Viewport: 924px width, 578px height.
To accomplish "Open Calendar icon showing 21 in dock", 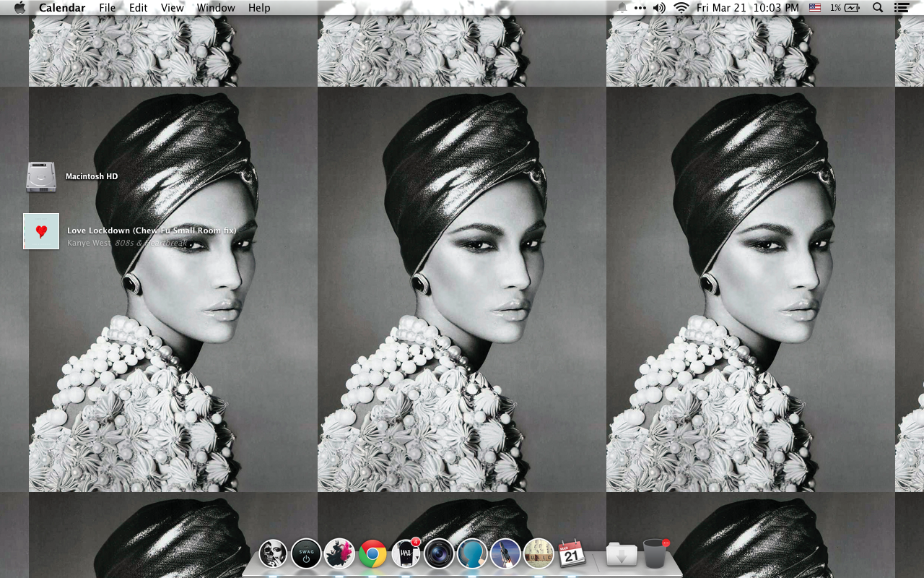I will tap(572, 554).
